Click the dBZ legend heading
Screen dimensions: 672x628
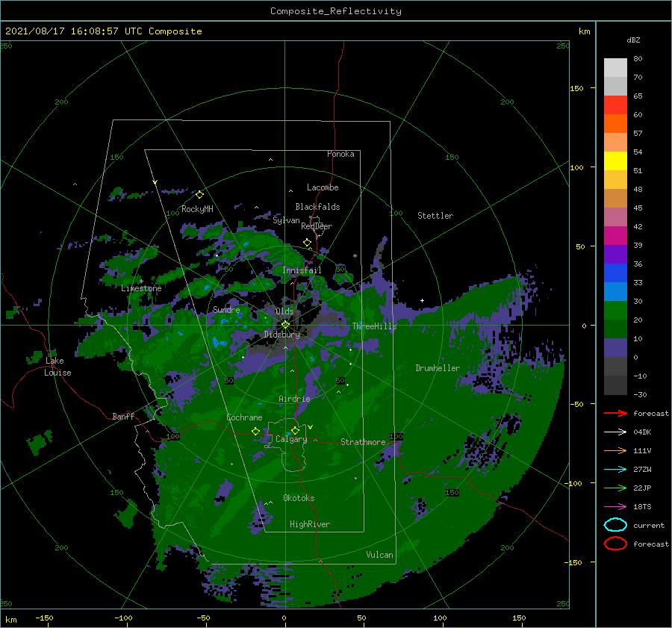coord(633,40)
